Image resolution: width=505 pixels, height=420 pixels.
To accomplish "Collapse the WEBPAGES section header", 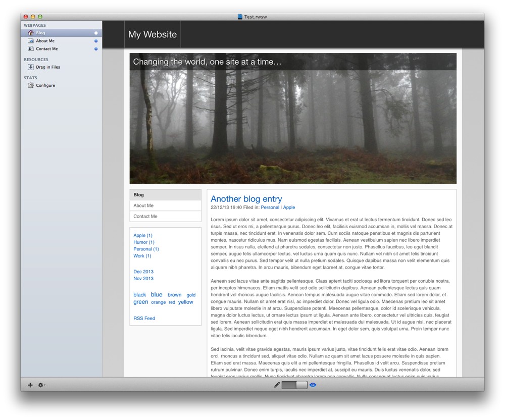I will click(36, 25).
